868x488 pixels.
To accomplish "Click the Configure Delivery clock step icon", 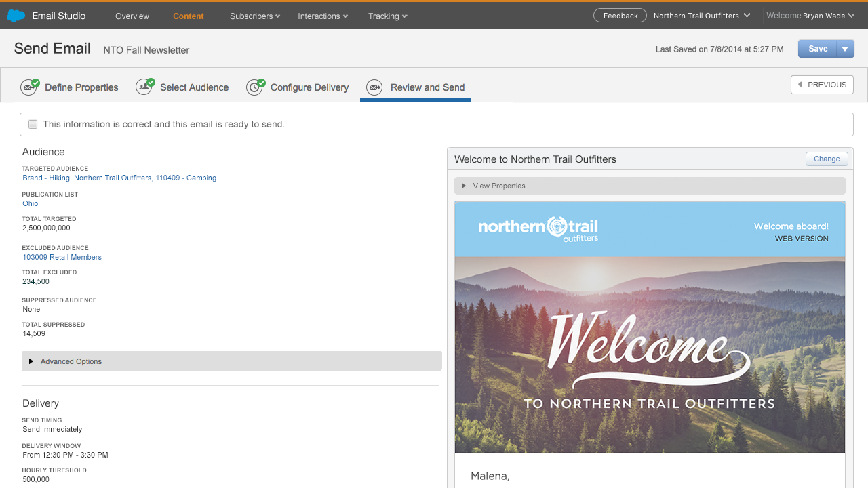I will coord(256,87).
